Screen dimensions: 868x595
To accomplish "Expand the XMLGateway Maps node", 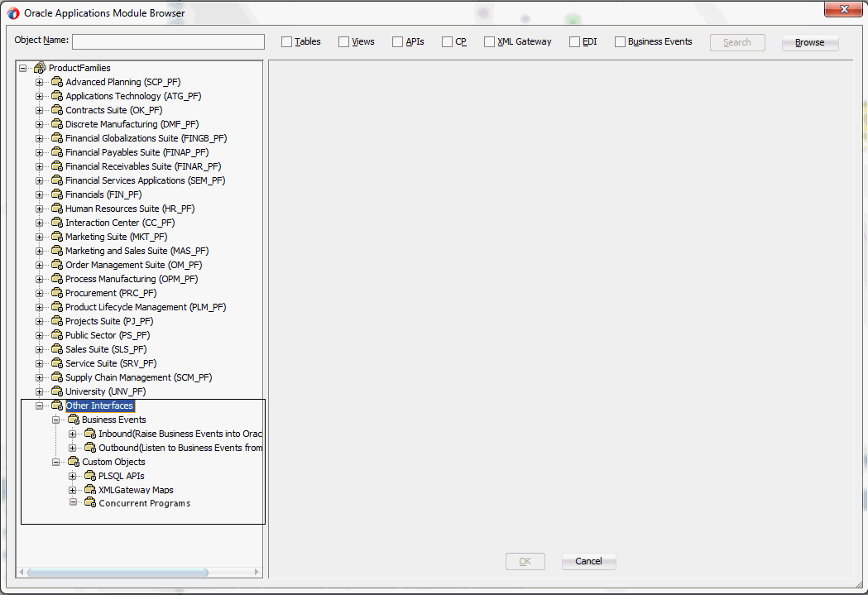I will coord(73,490).
